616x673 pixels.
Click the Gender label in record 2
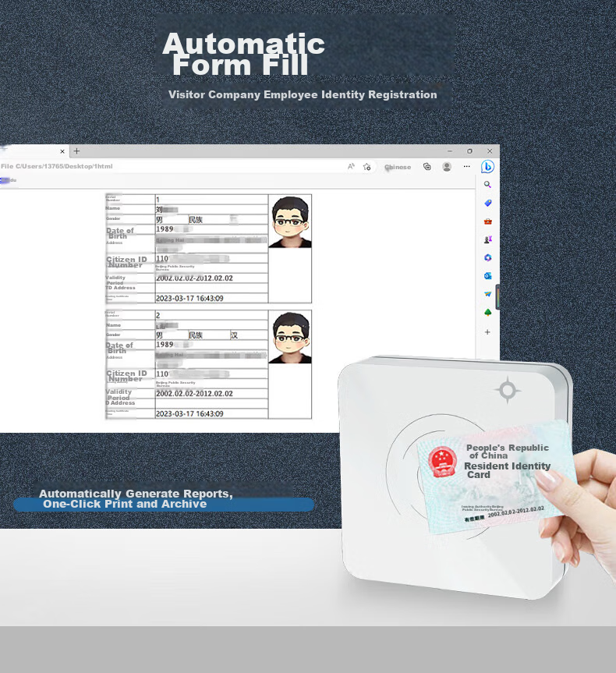tap(113, 335)
